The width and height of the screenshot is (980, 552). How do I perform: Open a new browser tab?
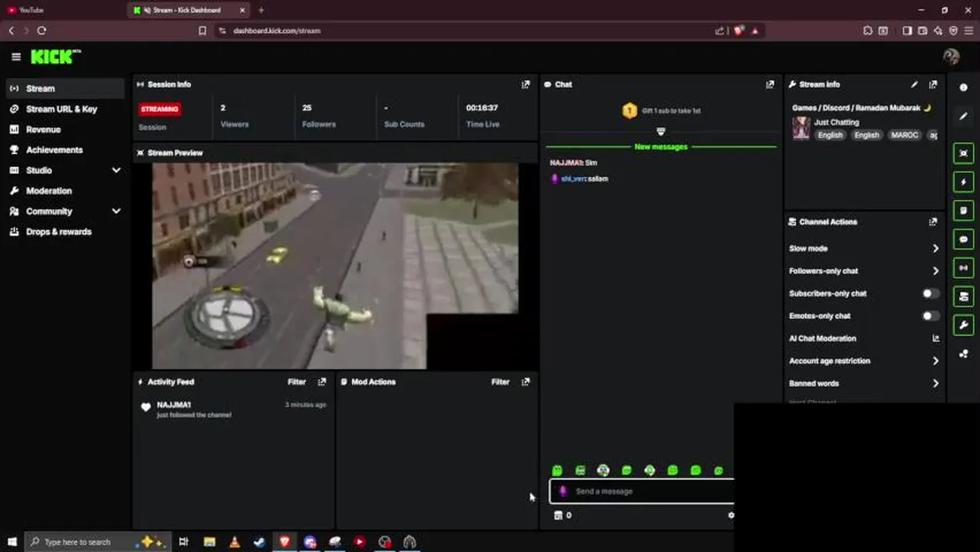pyautogui.click(x=261, y=10)
